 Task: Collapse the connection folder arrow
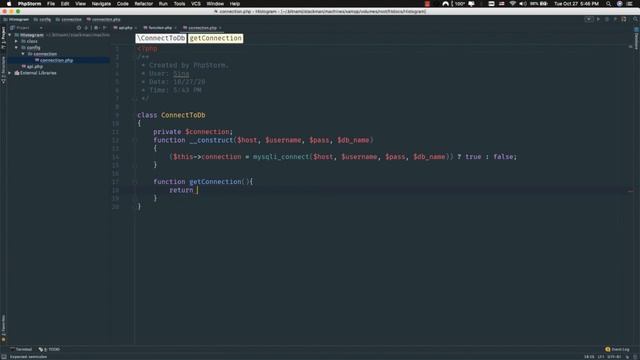[x=23, y=54]
